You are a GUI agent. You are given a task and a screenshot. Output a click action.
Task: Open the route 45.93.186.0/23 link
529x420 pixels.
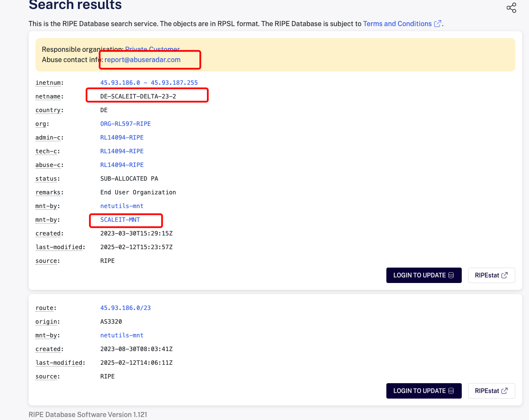coord(125,308)
